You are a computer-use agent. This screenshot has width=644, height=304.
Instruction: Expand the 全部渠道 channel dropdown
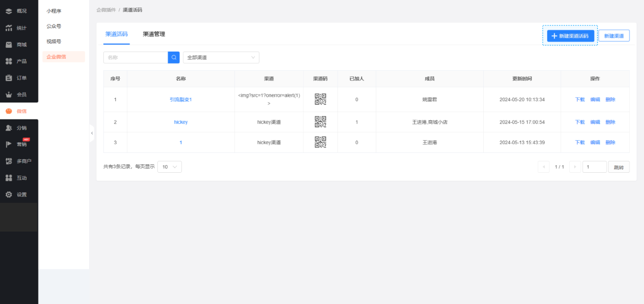(221, 58)
